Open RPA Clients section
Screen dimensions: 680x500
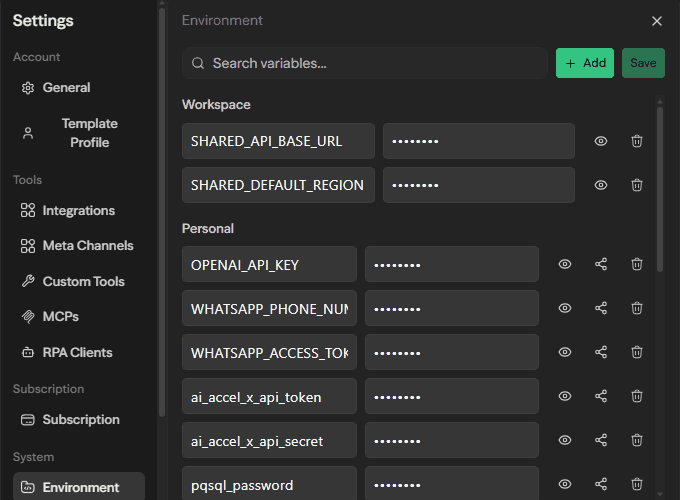pyautogui.click(x=79, y=353)
